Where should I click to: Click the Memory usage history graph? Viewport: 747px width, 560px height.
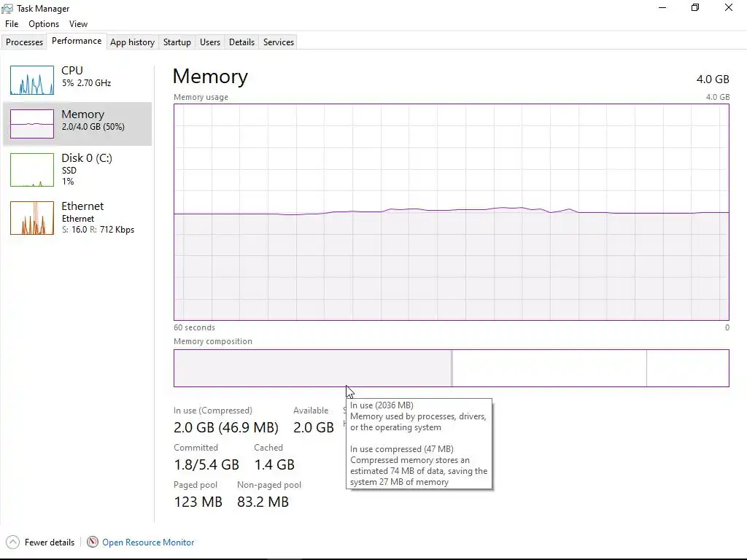[x=451, y=211]
